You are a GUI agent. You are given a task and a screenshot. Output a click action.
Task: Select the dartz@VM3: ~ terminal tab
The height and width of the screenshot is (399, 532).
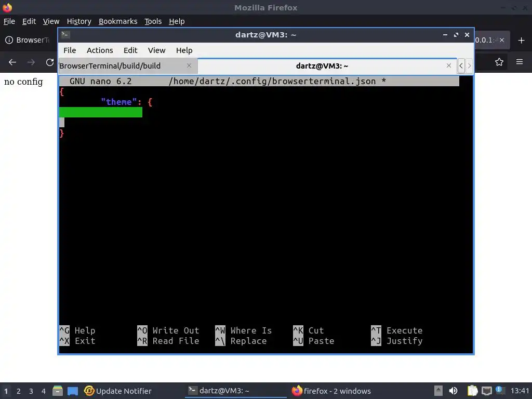pyautogui.click(x=327, y=66)
